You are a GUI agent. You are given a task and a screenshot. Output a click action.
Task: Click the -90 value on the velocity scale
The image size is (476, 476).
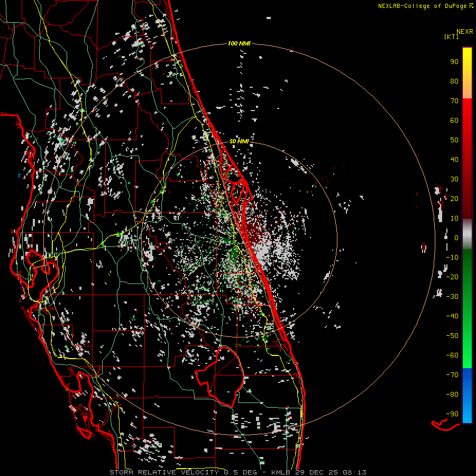[x=452, y=414]
